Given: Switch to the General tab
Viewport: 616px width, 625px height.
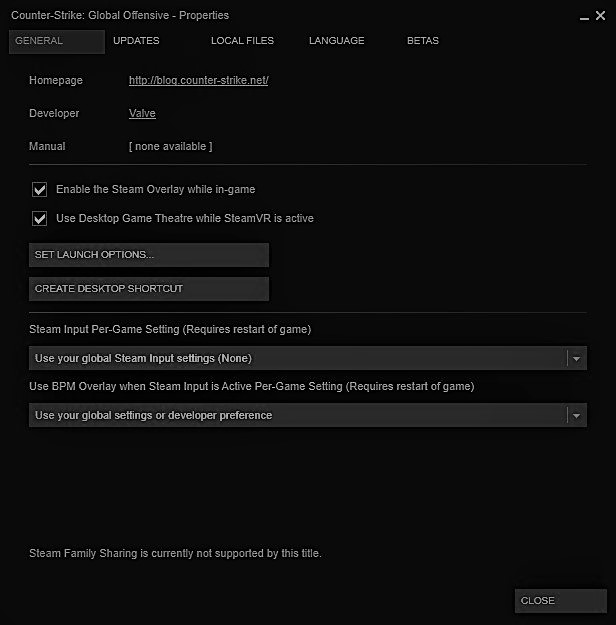Looking at the screenshot, I should (x=57, y=41).
